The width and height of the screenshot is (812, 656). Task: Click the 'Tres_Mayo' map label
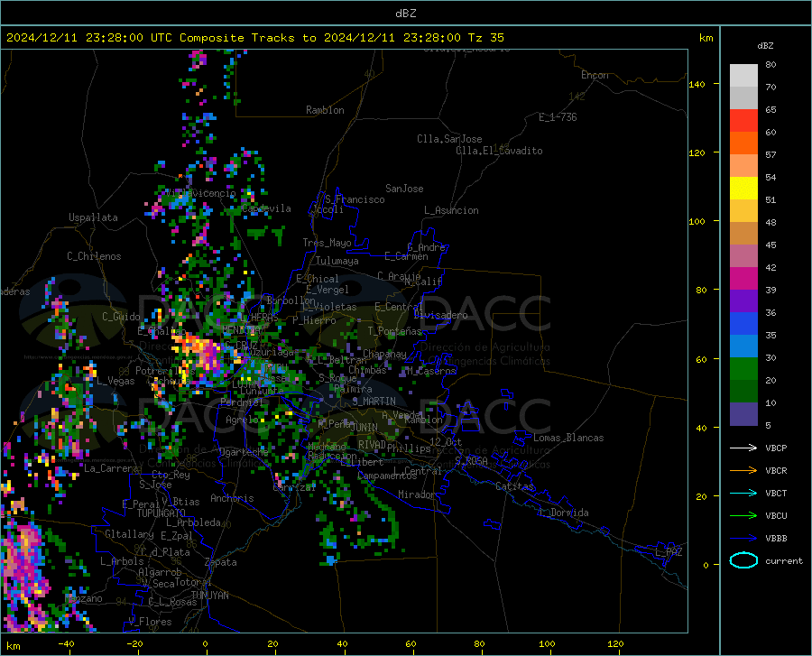327,243
